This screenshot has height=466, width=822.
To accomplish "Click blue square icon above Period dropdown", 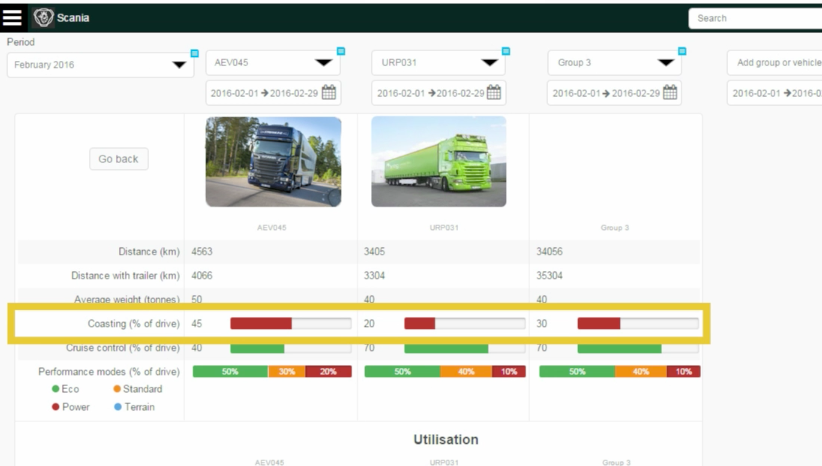I will 194,53.
